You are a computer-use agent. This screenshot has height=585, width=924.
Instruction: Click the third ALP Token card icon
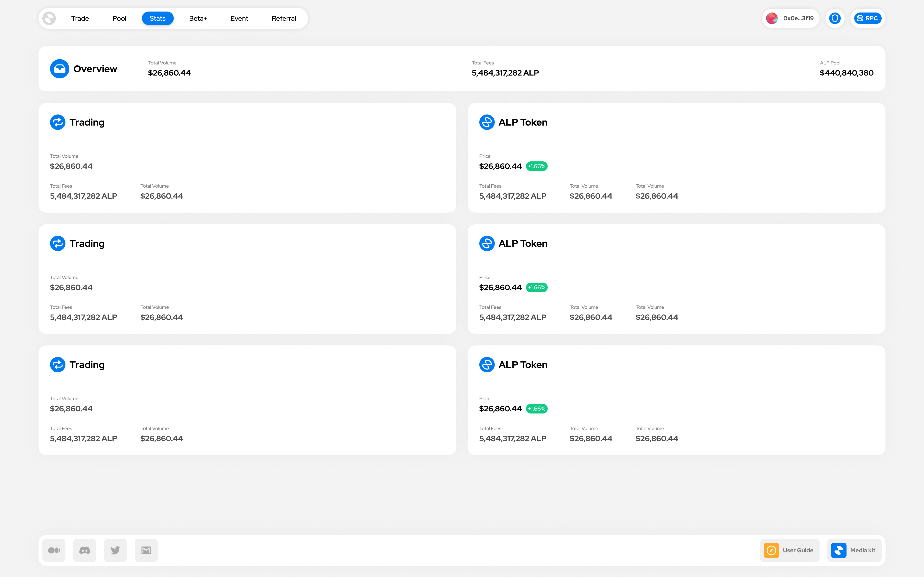click(x=487, y=365)
